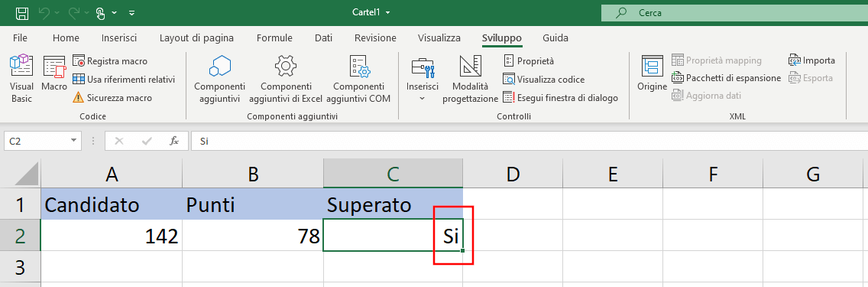Open Sicurezza macro warning settings
This screenshot has width=868, height=287.
click(112, 97)
